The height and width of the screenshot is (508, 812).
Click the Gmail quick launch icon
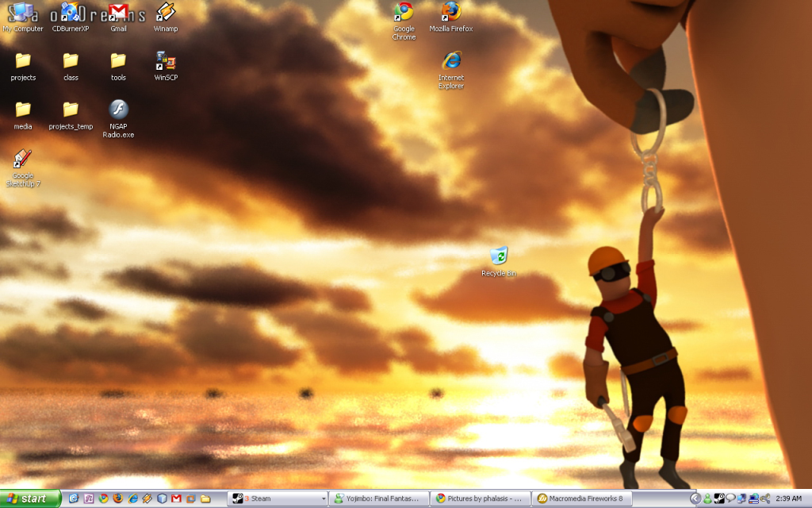pos(177,498)
